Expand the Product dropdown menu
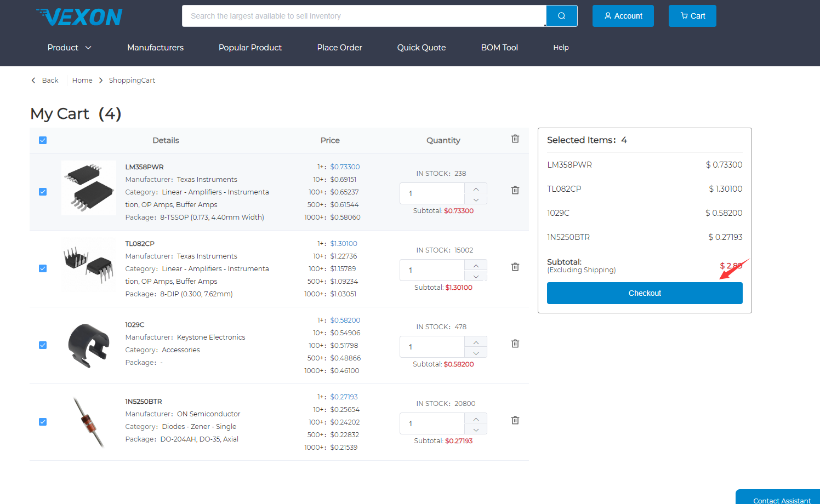 (x=70, y=48)
